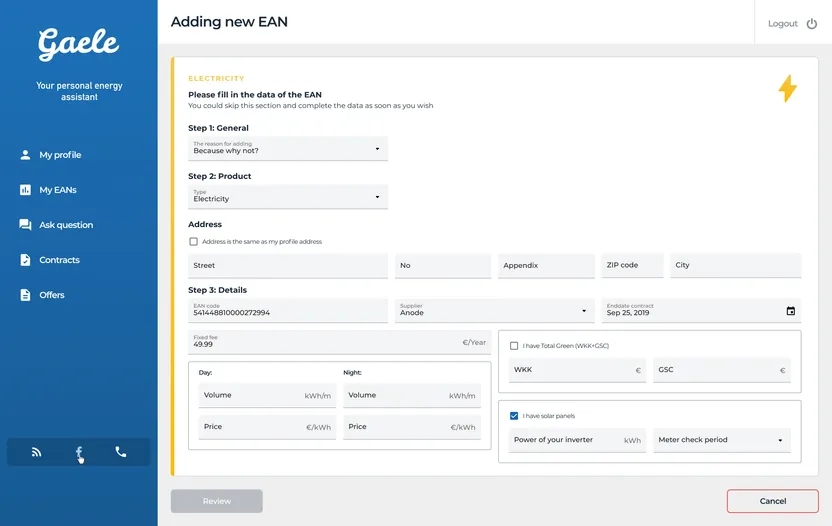The image size is (832, 526).
Task: Click the Step 3: Details heading
Action: click(218, 290)
